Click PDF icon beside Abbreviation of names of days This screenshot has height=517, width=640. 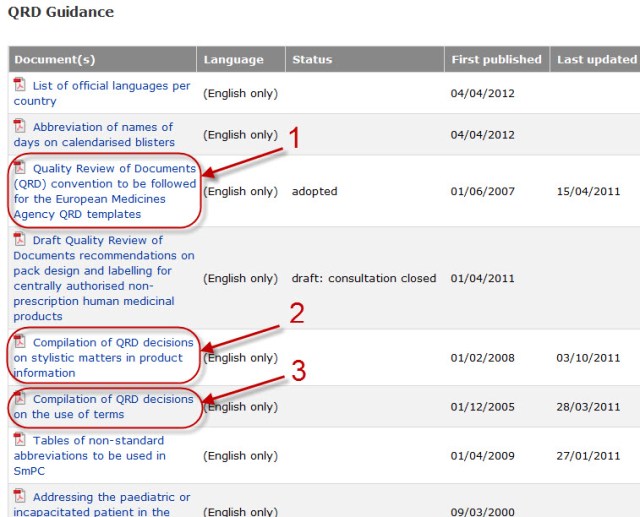20,126
